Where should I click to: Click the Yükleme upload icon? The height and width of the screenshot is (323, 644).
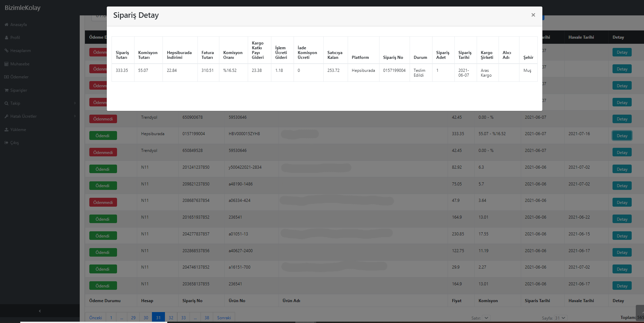tap(7, 130)
